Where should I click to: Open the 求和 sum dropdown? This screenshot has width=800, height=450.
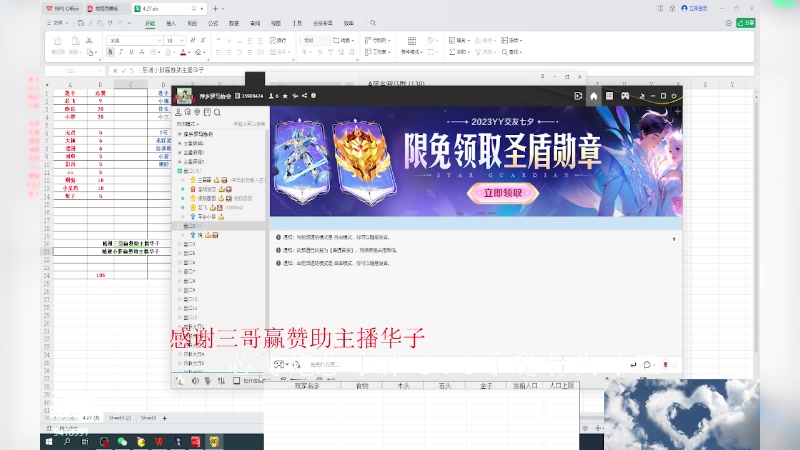[459, 52]
